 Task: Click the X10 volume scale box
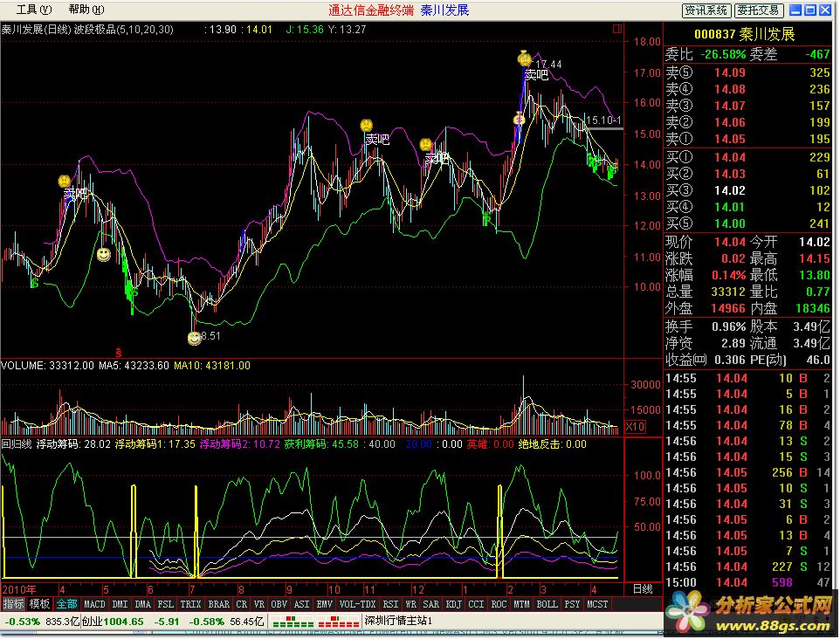click(635, 427)
